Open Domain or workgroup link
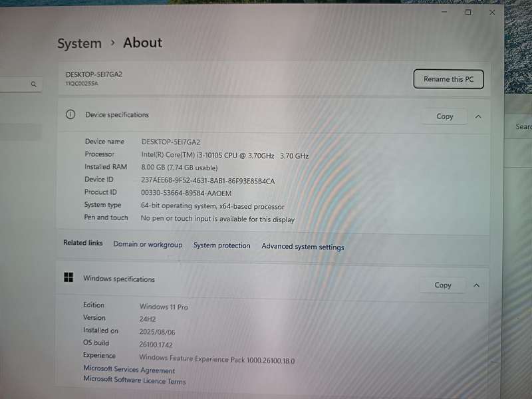Screen dimensions: 532x399 tap(148, 244)
